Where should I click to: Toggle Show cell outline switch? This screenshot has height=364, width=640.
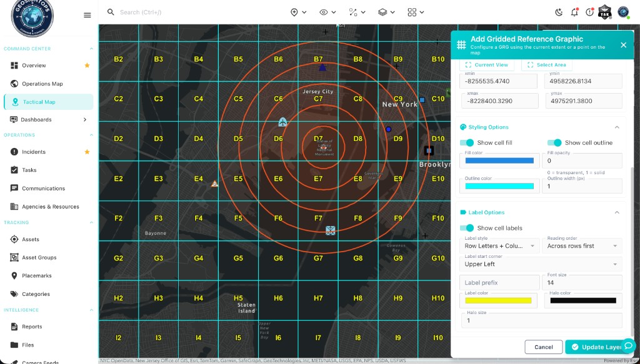555,142
